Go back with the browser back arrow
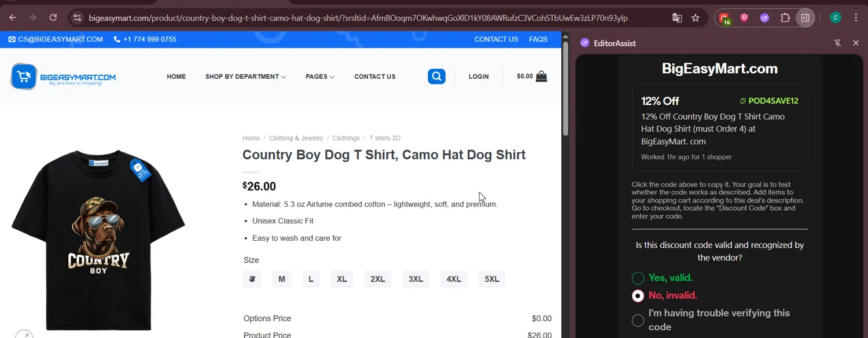 [x=13, y=18]
